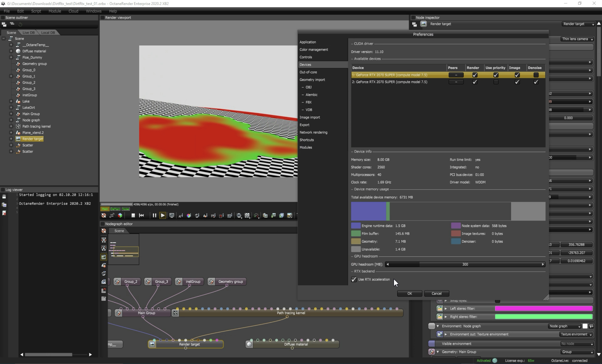This screenshot has height=364, width=602.
Task: Click the save log icon
Action: (x=4, y=197)
